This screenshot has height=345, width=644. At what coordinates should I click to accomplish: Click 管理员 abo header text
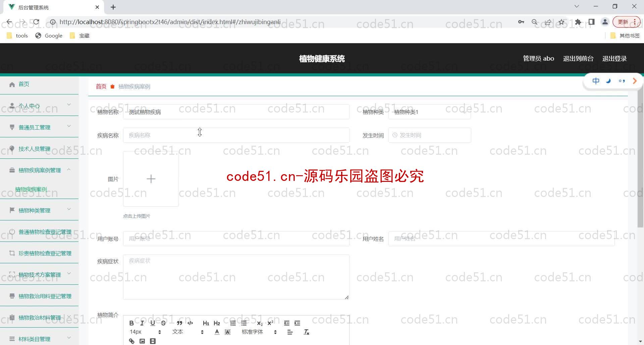point(538,59)
